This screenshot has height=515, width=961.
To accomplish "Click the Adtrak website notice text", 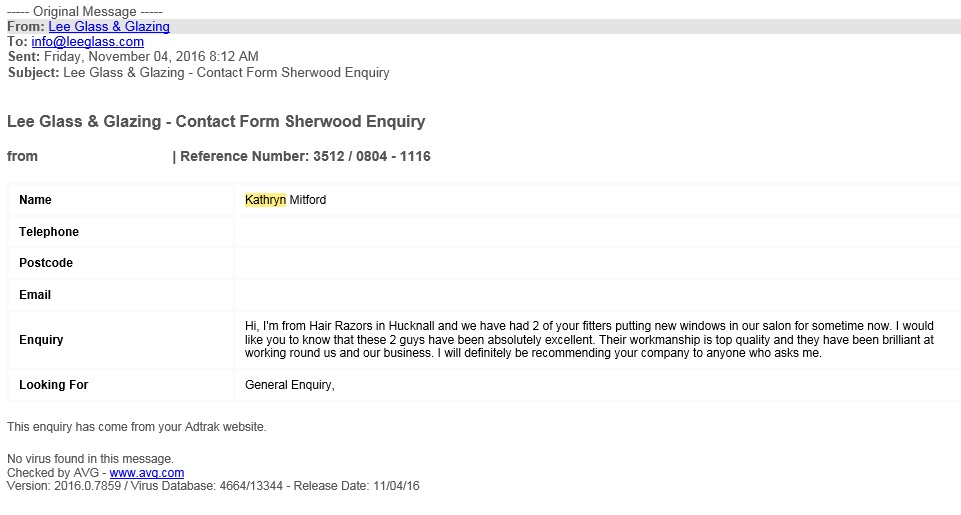I will [x=137, y=427].
